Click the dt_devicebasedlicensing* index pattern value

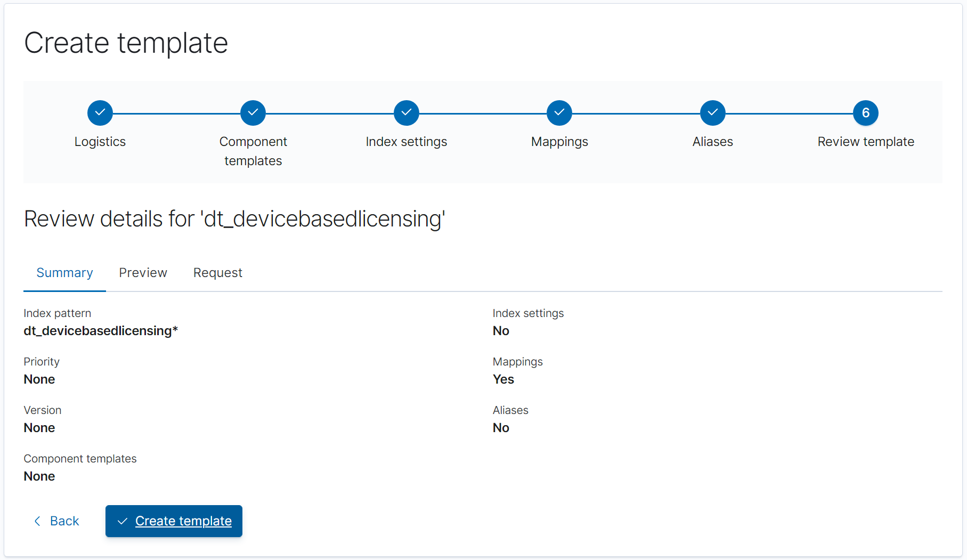pos(101,331)
